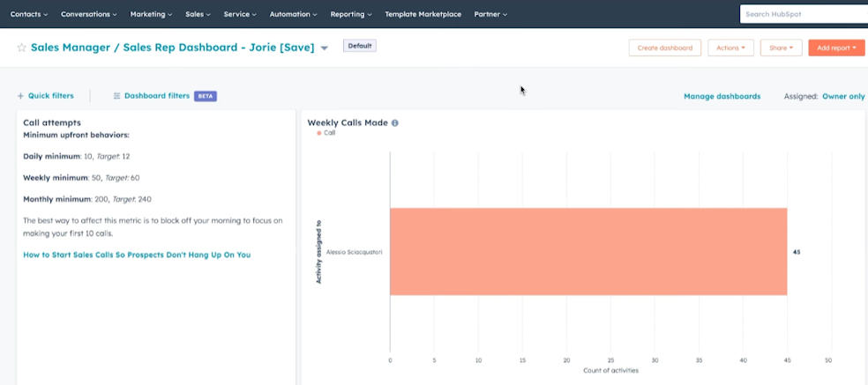Screen dimensions: 868x385
Task: Open the Conversations menu
Action: pyautogui.click(x=88, y=14)
